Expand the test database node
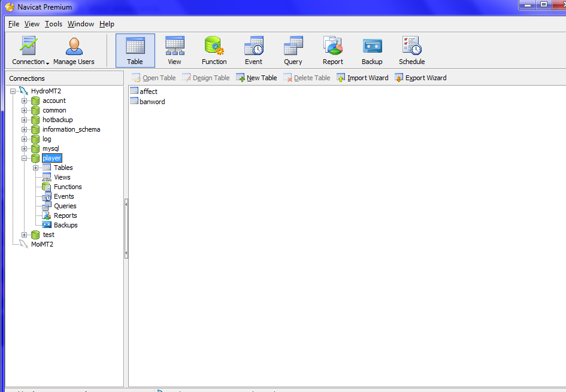Viewport: 566px width, 392px height. (x=24, y=235)
